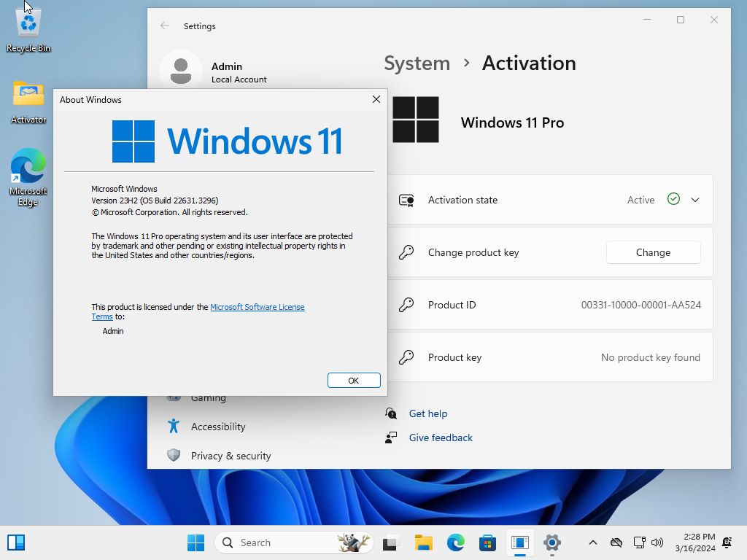Launch Microsoft Edge desktop shortcut

(x=28, y=177)
